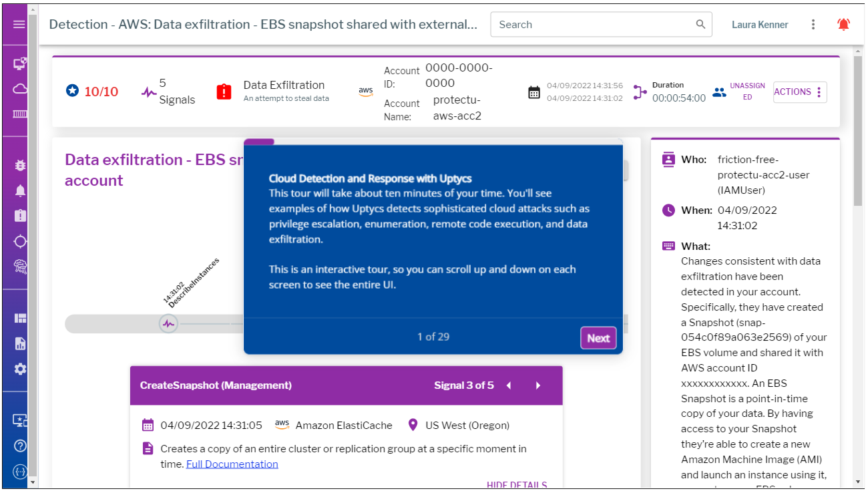Open the ACTIONS dropdown

pyautogui.click(x=800, y=92)
